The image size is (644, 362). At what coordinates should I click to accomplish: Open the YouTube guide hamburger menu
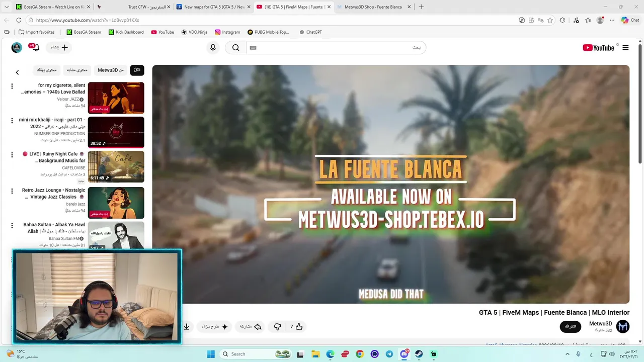[x=625, y=48]
